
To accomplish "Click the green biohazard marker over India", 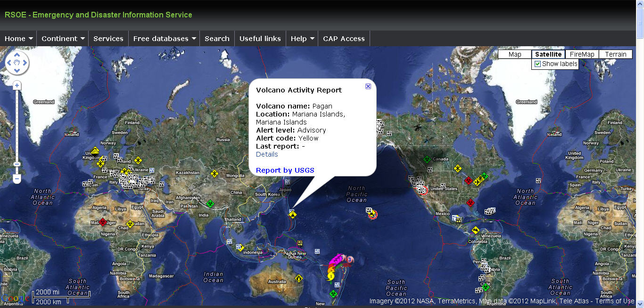I will [x=210, y=204].
